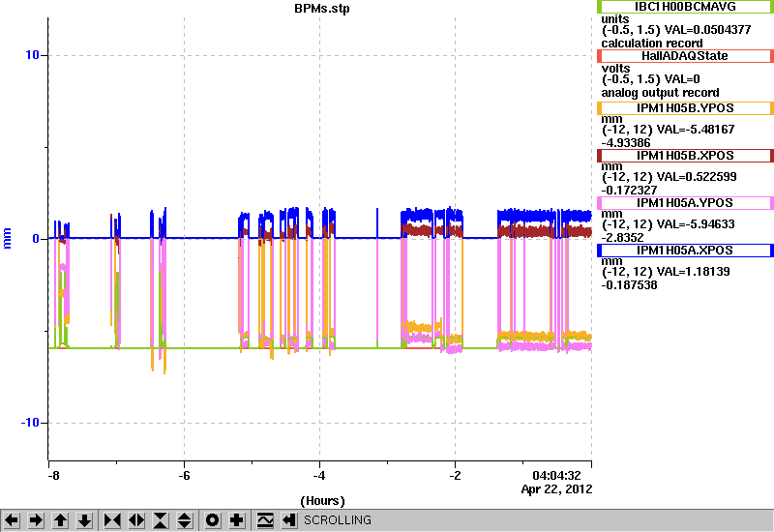Pan the chart up with the up-arrow button
Screen dimensions: 774x532
(60, 520)
